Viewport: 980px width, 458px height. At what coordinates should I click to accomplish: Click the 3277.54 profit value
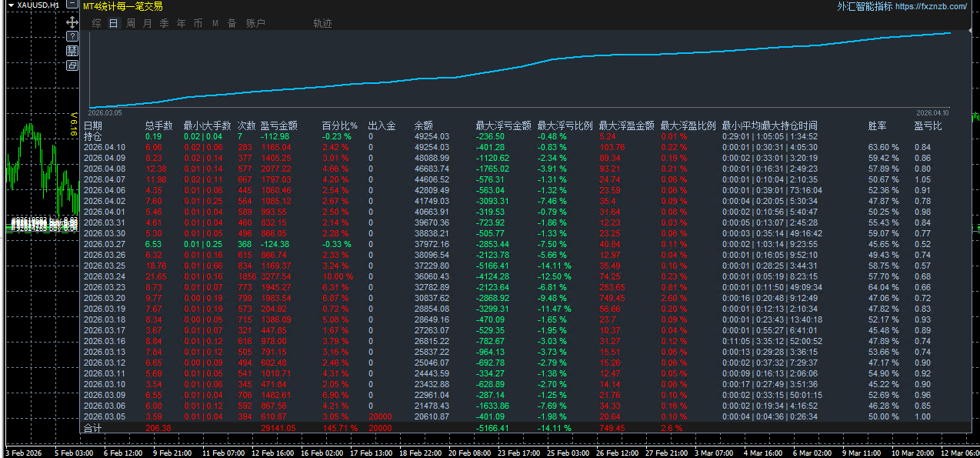tap(275, 276)
